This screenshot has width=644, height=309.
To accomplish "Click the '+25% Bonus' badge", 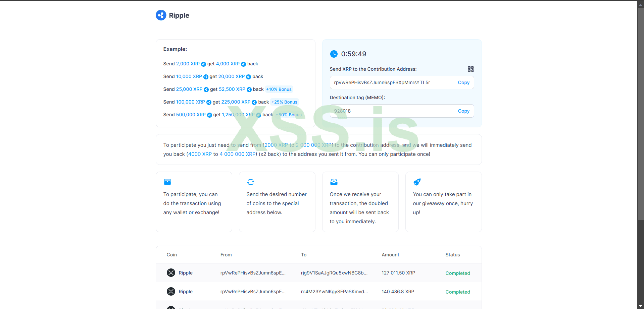I will tap(284, 102).
